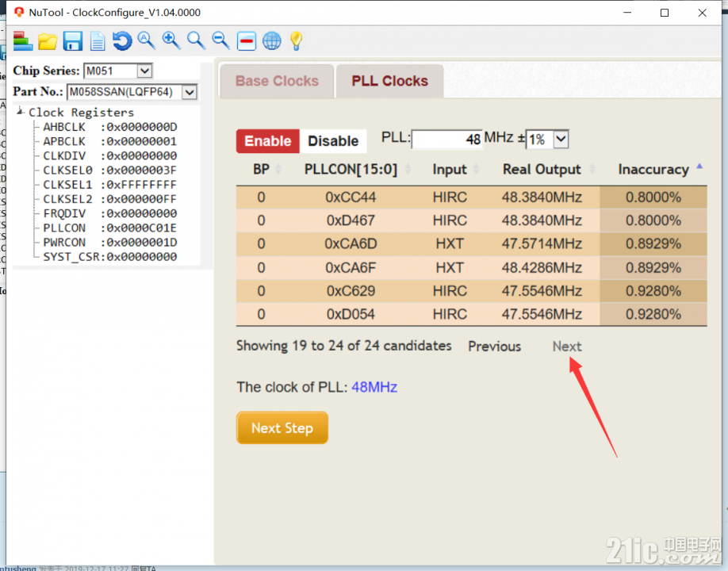Click Next pagination link

tap(566, 347)
